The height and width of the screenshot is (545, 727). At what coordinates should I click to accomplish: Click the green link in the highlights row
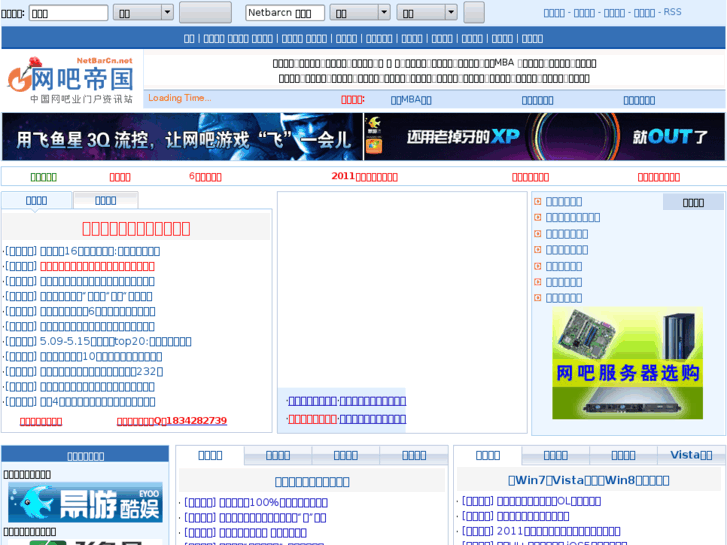point(44,177)
